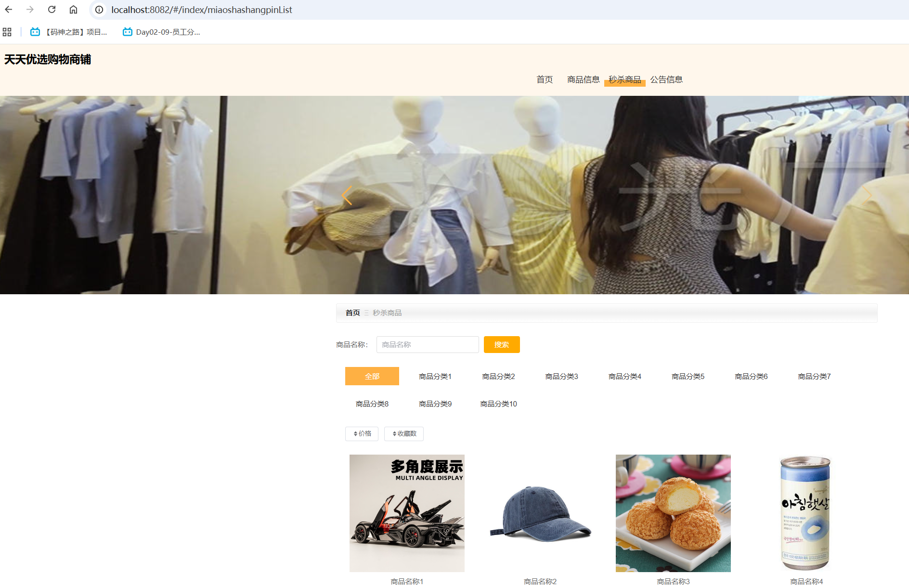The width and height of the screenshot is (909, 588).
Task: Open the blue baseball cap product image
Action: pos(540,513)
